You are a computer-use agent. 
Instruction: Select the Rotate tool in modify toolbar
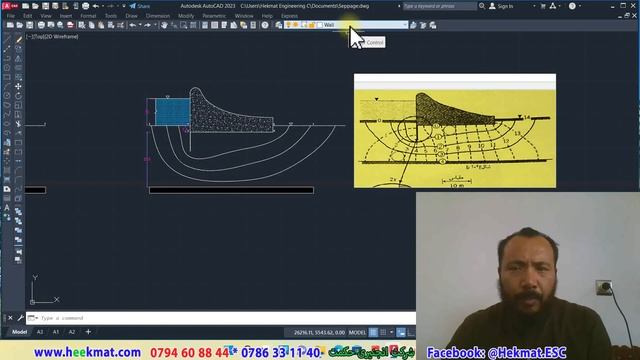[x=18, y=96]
